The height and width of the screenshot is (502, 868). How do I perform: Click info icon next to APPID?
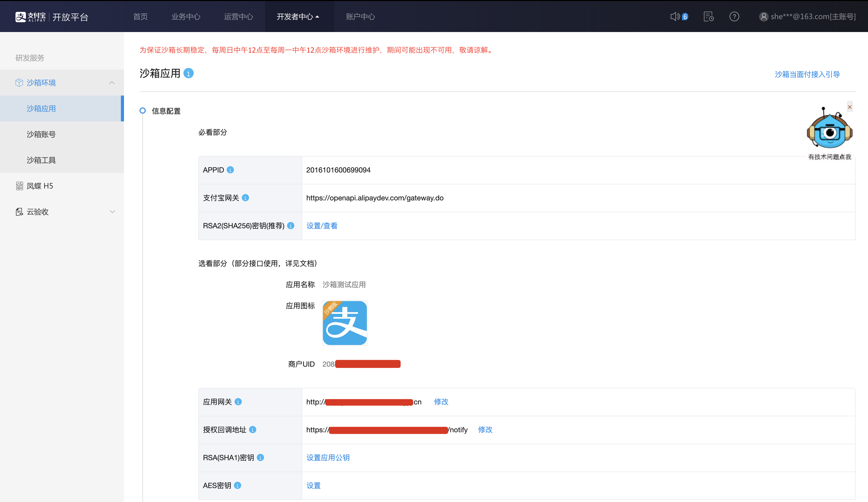230,170
